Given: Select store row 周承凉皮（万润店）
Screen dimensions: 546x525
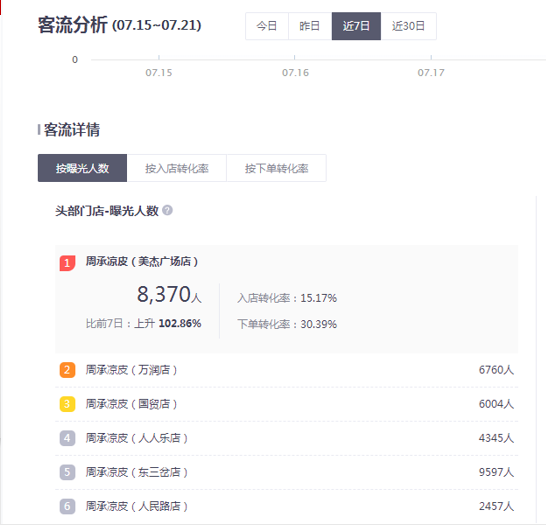Looking at the screenshot, I should point(287,370).
